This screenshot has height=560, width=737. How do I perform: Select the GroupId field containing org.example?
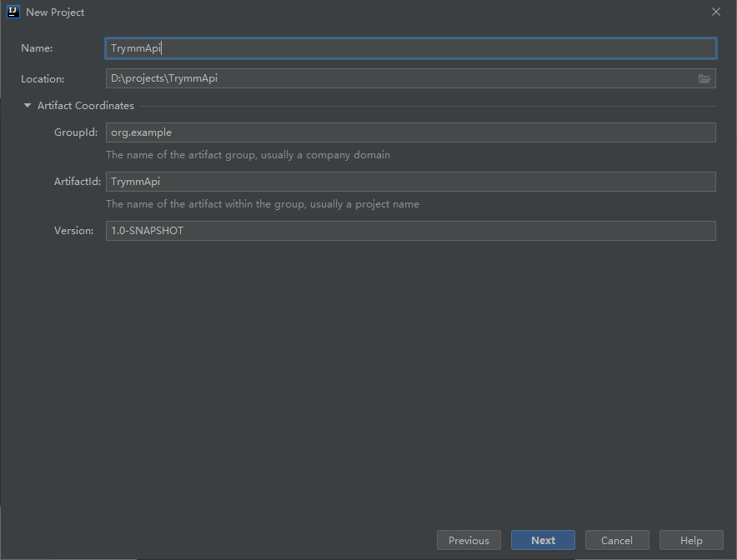[x=410, y=132]
